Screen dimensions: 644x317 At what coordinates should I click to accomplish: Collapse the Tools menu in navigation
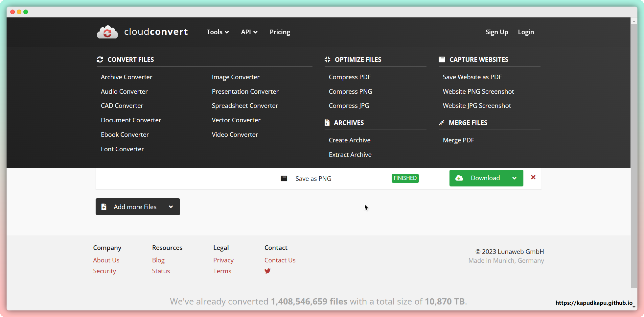tap(218, 32)
